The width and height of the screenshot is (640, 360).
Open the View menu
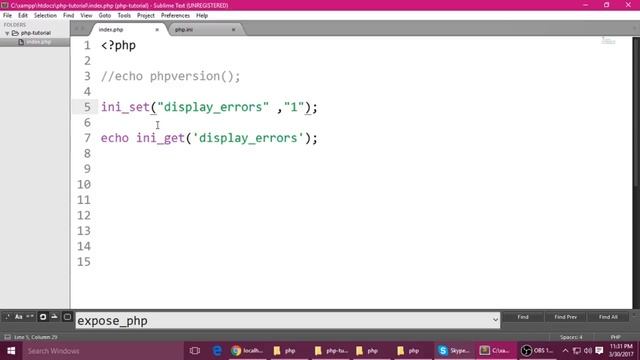[86, 16]
